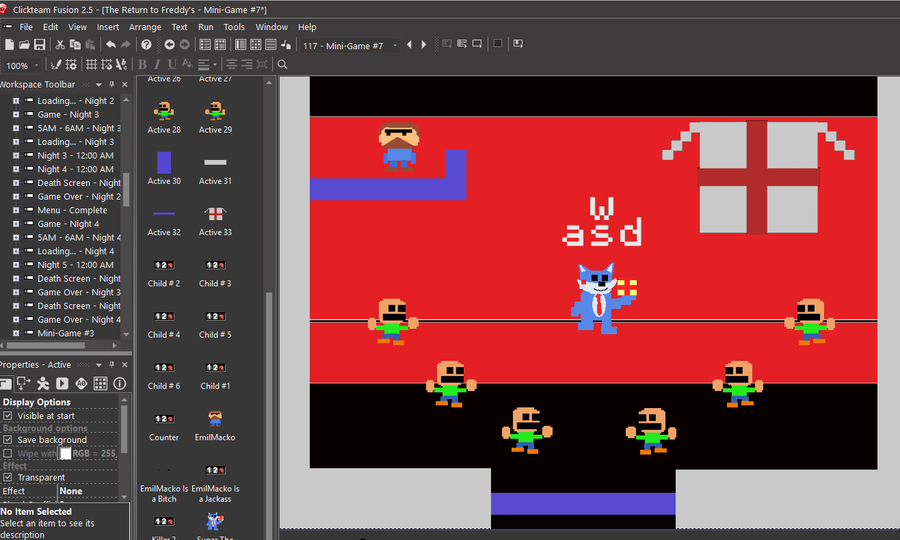
Task: Expand the Menu - Complete frame
Action: [x=16, y=210]
